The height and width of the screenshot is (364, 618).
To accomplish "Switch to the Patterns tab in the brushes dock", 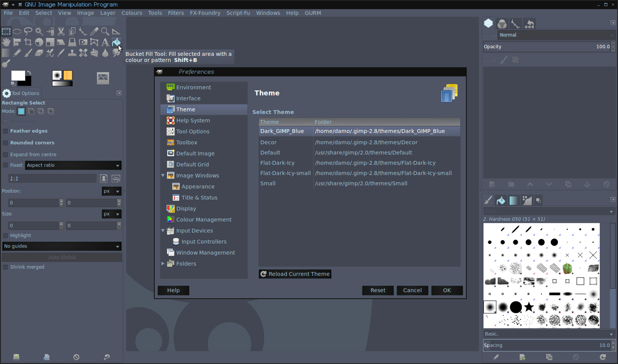I will point(501,200).
